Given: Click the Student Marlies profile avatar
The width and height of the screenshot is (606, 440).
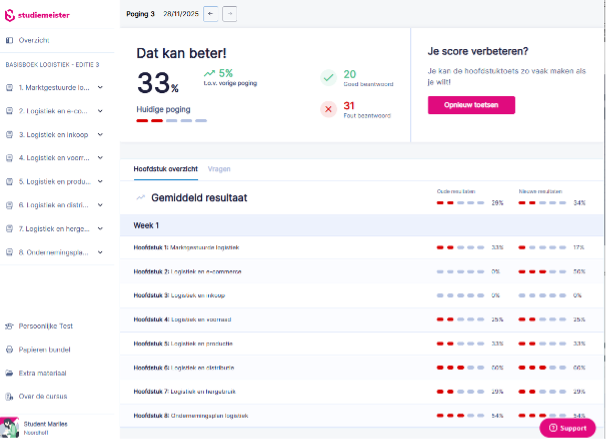Looking at the screenshot, I should pyautogui.click(x=10, y=426).
